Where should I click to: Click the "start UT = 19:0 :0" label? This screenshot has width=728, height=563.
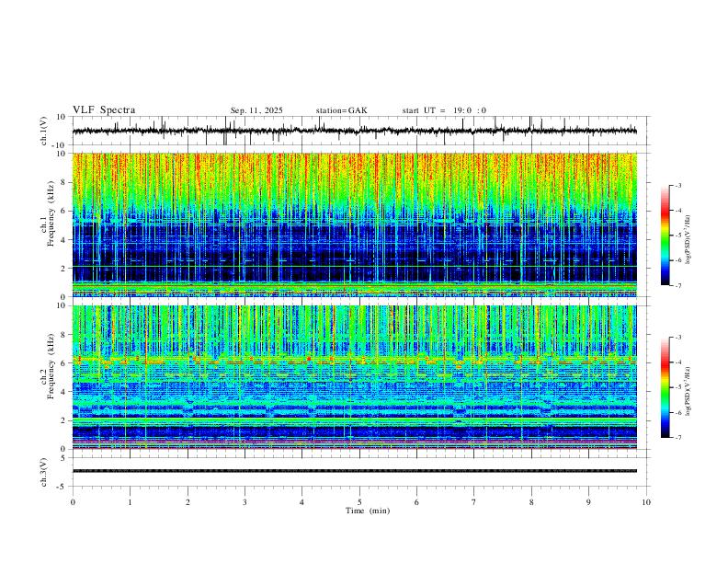(x=444, y=110)
